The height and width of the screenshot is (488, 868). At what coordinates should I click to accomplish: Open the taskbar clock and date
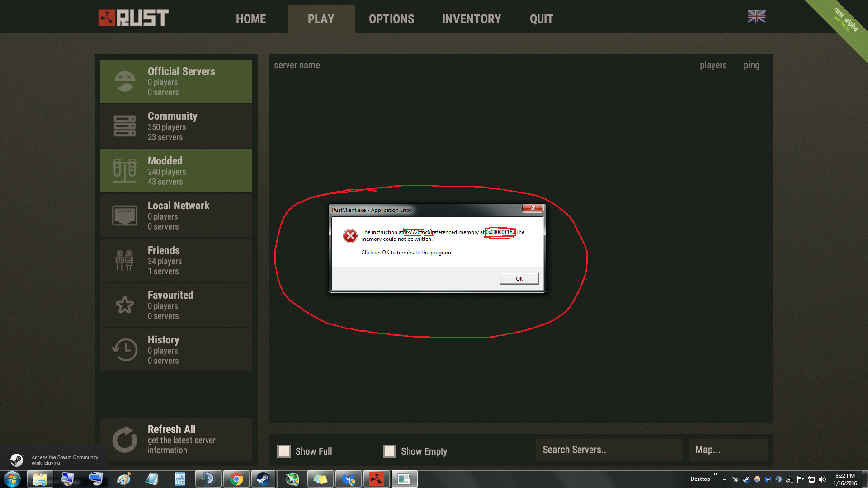[x=845, y=479]
